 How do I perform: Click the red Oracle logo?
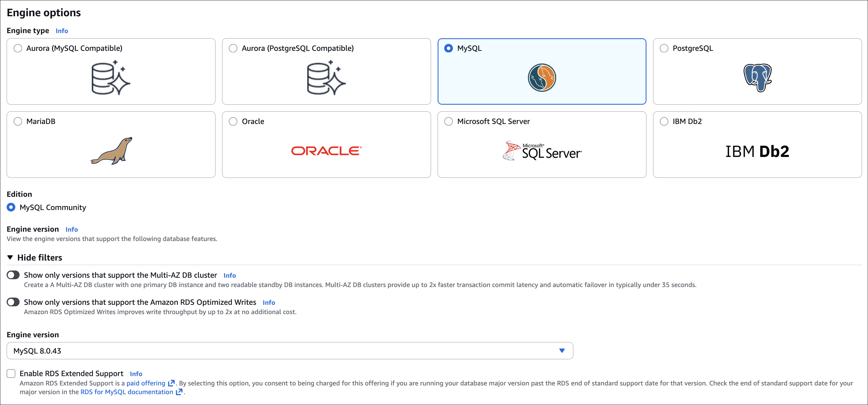[326, 151]
